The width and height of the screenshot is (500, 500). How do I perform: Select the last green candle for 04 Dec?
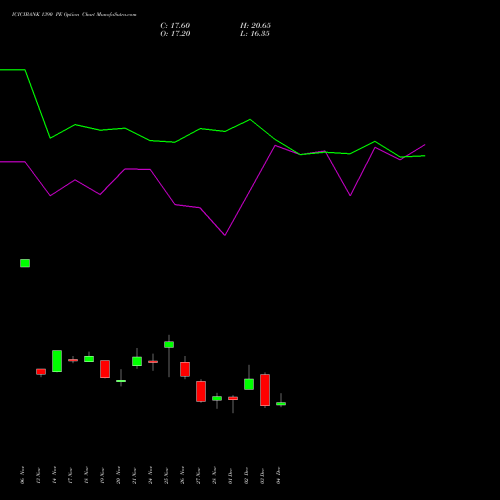pyautogui.click(x=281, y=404)
